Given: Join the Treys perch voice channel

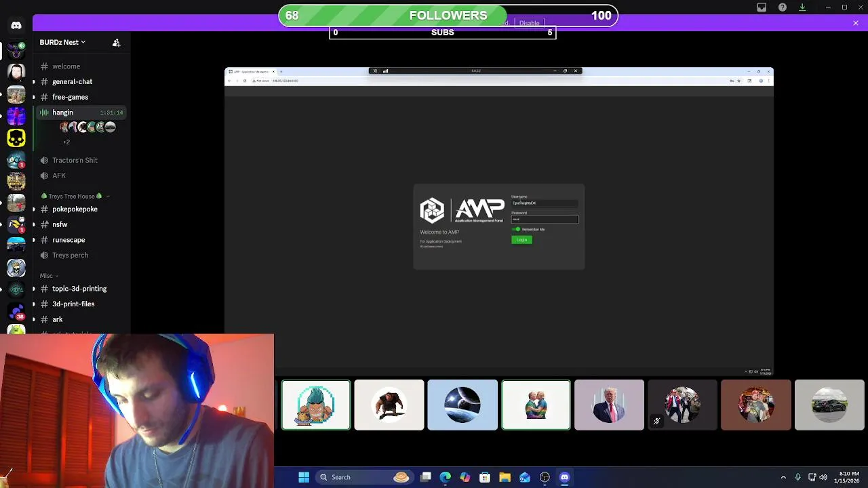Looking at the screenshot, I should 82,255.
